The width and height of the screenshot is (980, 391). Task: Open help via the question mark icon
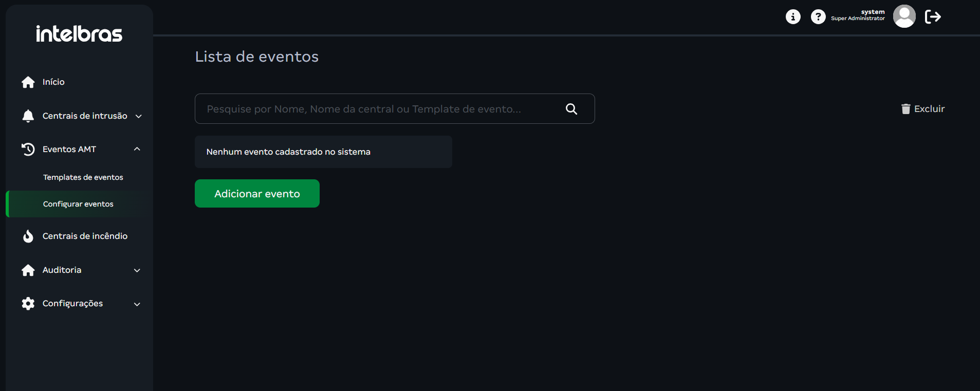[x=818, y=17]
